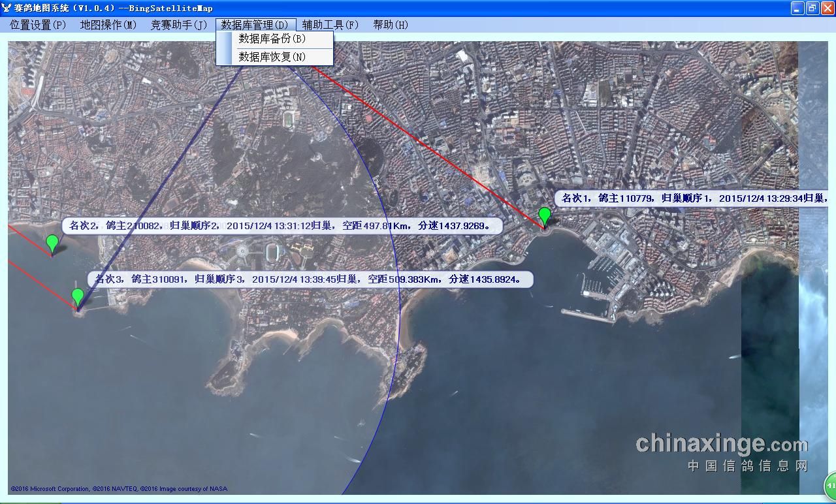The image size is (836, 504).
Task: Collapse the 数据库管理(D) menu
Action: click(255, 25)
